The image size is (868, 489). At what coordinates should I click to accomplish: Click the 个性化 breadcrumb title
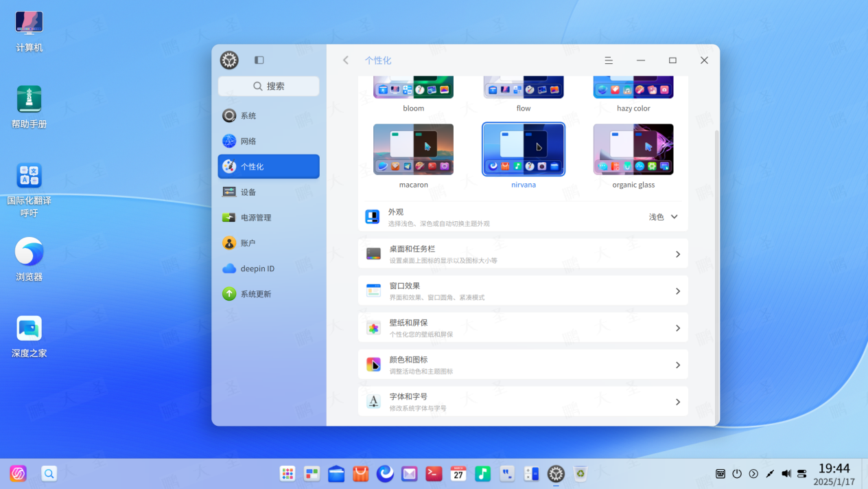[378, 60]
